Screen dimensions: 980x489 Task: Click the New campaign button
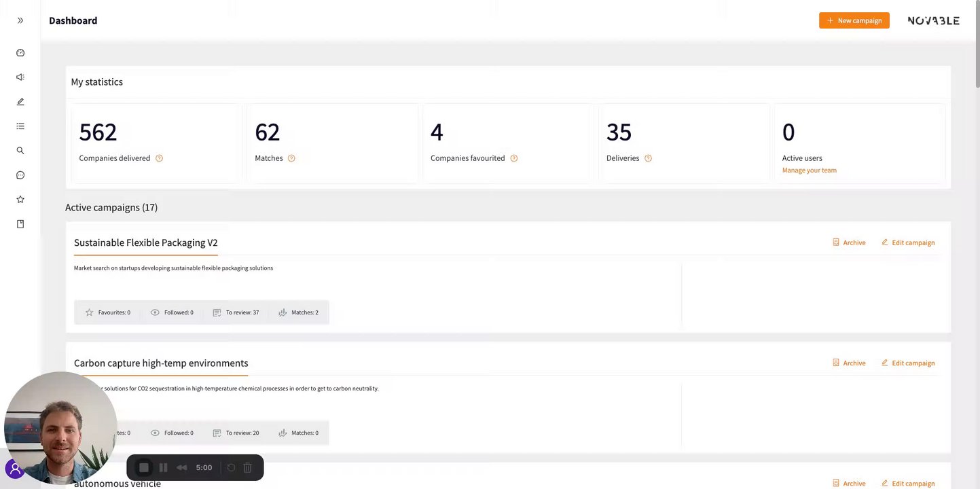(x=854, y=20)
